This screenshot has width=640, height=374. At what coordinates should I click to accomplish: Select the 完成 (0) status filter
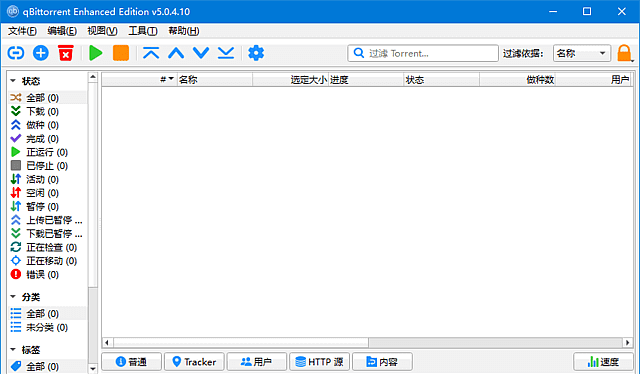click(x=47, y=138)
